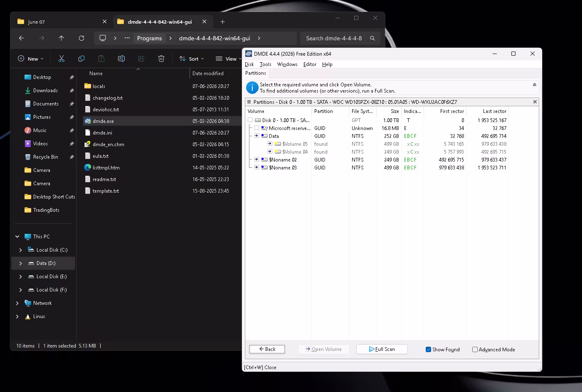Viewport: 582px width, 392px height.
Task: Expand the Network node in sidebar
Action: (17, 303)
